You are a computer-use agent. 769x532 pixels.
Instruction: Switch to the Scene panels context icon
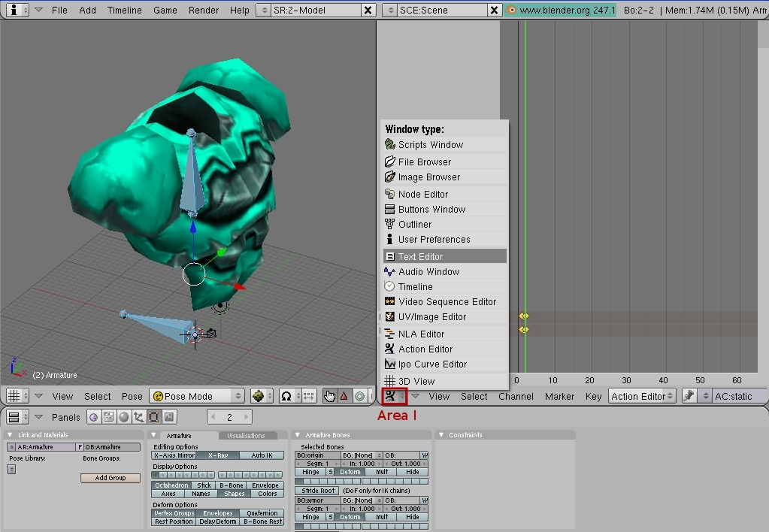click(x=168, y=417)
